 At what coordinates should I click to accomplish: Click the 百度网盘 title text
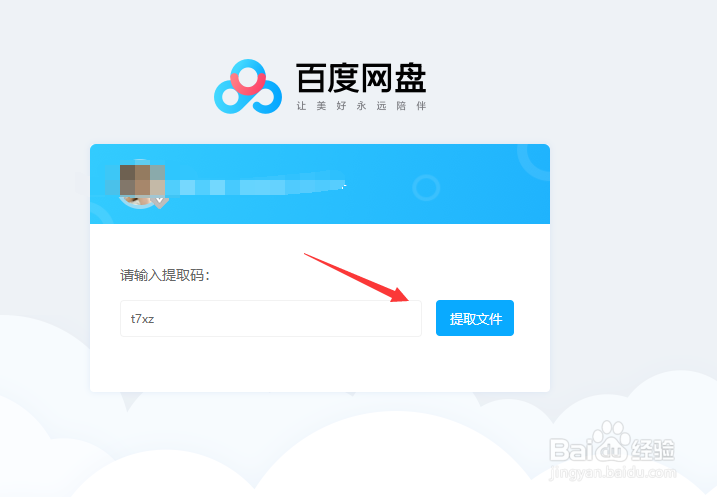pos(361,78)
